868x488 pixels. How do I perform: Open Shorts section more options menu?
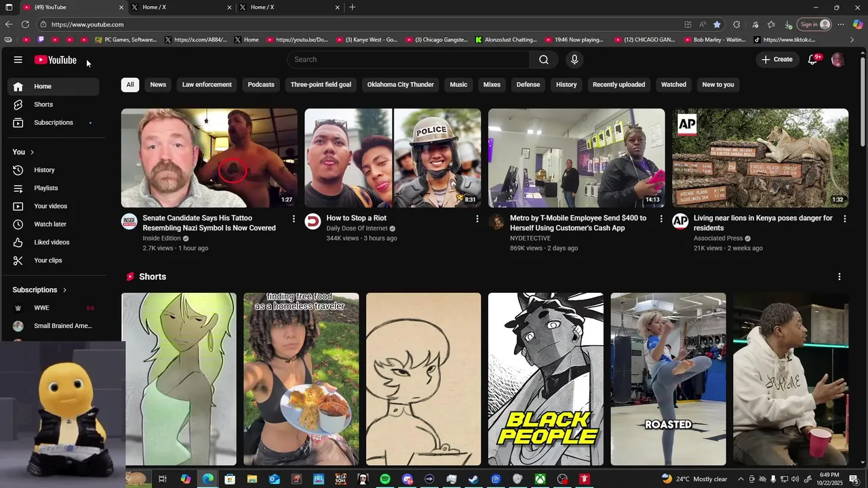tap(840, 277)
